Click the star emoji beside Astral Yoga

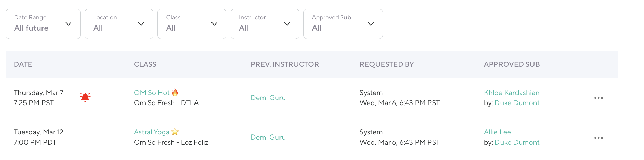tap(175, 132)
